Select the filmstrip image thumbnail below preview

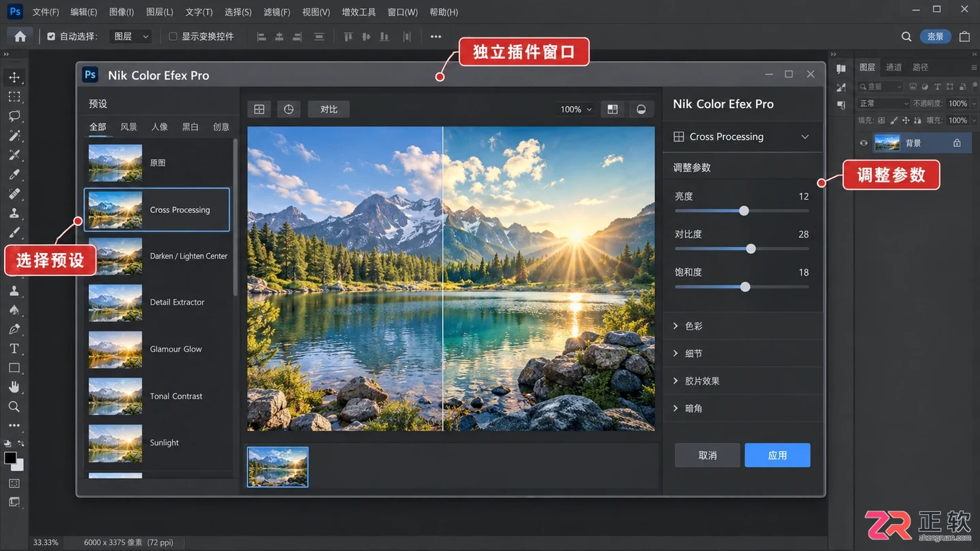click(278, 467)
